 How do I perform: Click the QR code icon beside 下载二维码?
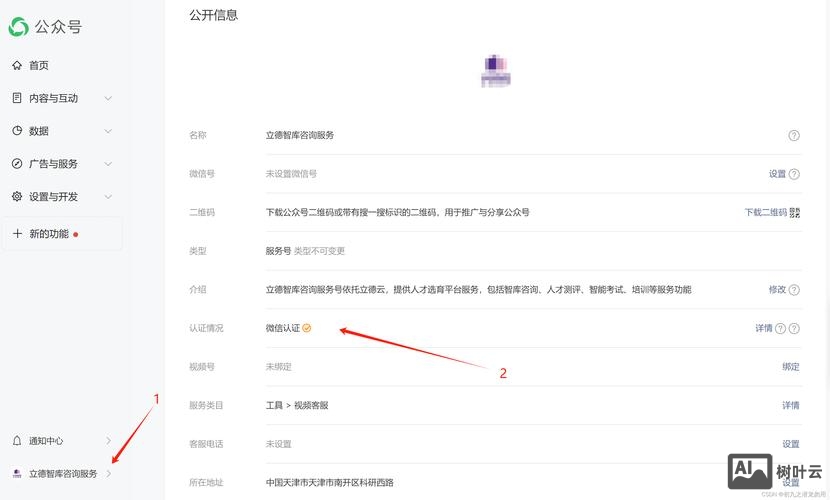tap(795, 212)
